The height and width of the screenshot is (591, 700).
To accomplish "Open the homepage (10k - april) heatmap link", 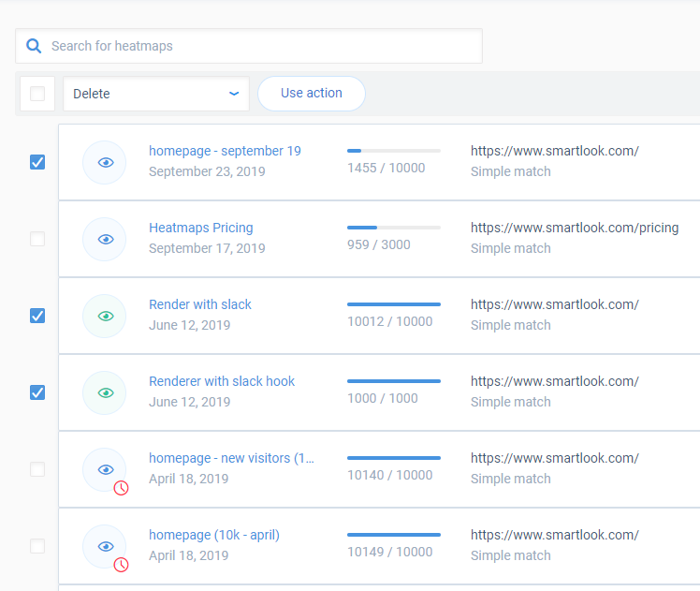I will tap(214, 535).
